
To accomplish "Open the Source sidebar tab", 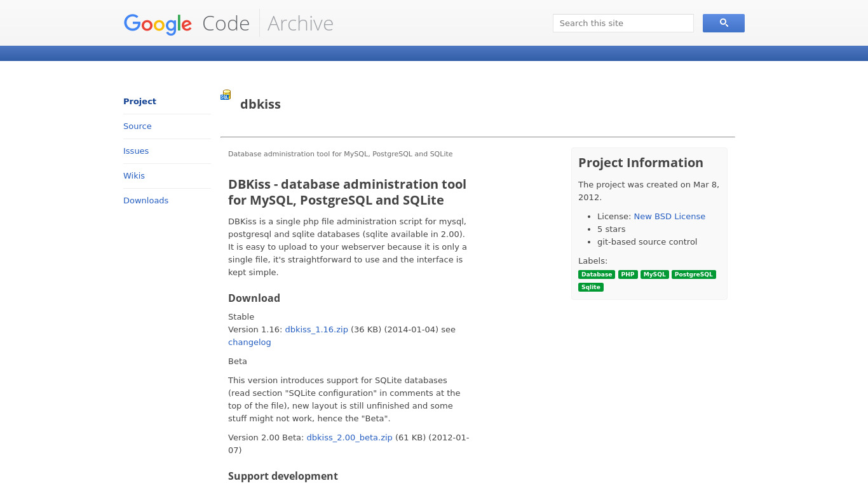I will [x=137, y=126].
